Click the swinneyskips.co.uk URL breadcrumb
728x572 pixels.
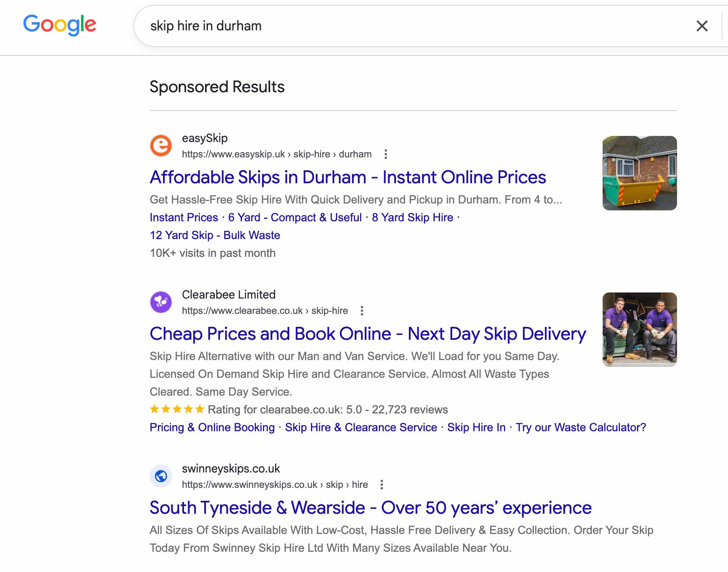(275, 485)
